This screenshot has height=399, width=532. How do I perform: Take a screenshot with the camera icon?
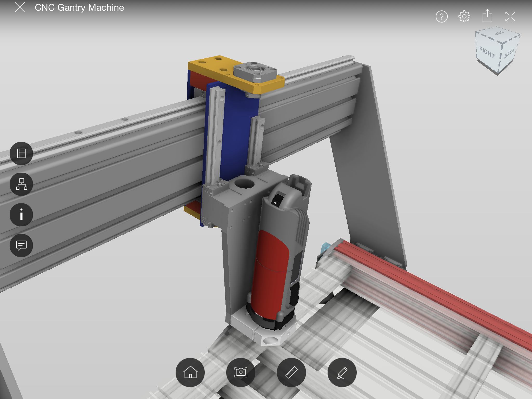point(241,372)
